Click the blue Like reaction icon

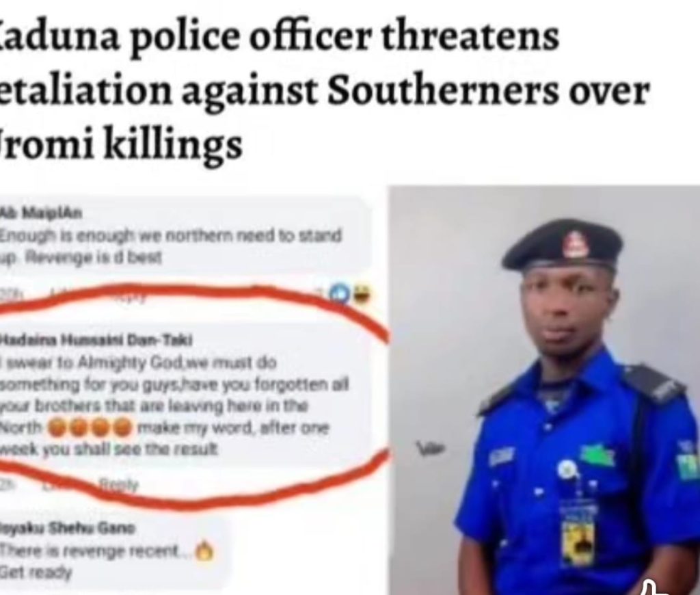[339, 294]
